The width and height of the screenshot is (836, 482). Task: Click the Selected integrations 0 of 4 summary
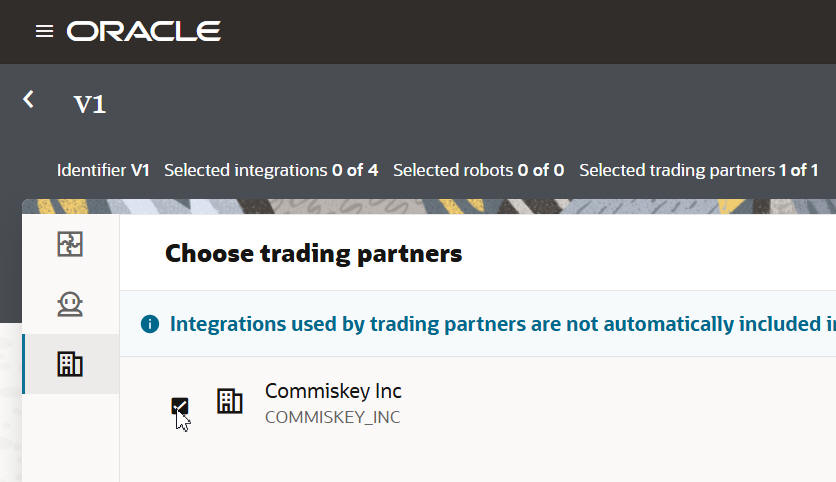tap(271, 170)
